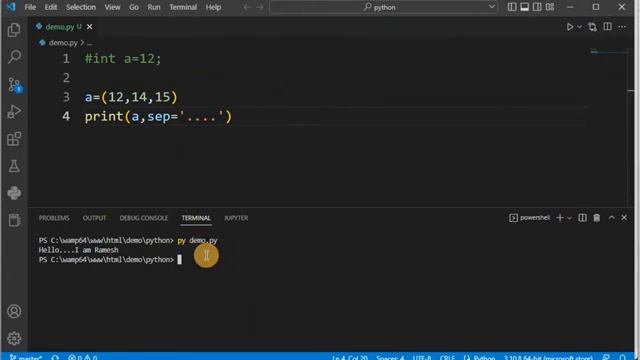Open the Selection menu
Viewport: 640px width, 360px height.
(81, 7)
